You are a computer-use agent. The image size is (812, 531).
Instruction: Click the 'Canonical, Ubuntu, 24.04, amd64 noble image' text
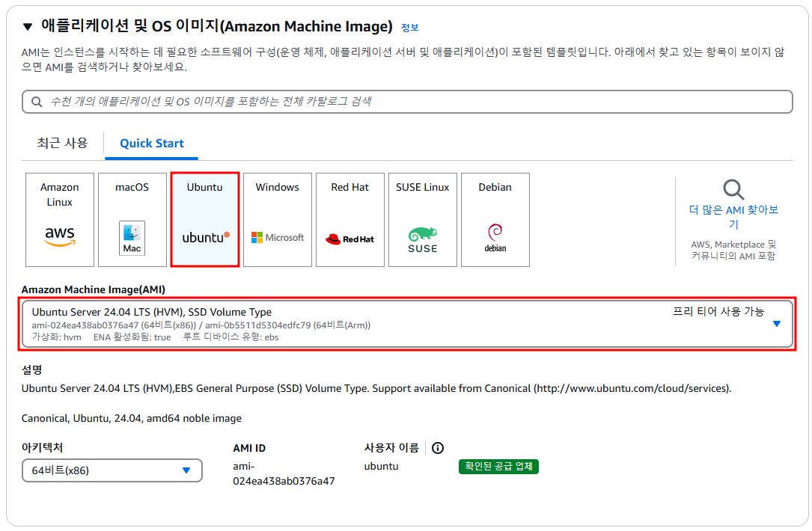pos(132,418)
